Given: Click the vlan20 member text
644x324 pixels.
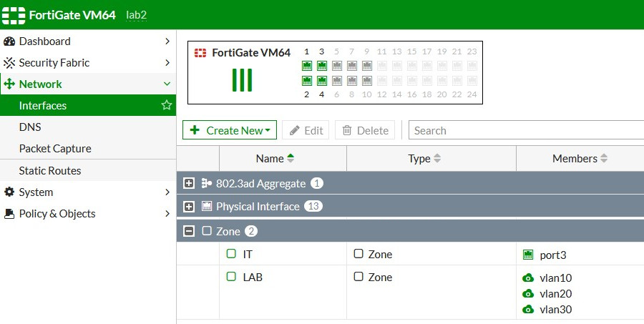Looking at the screenshot, I should point(556,294).
